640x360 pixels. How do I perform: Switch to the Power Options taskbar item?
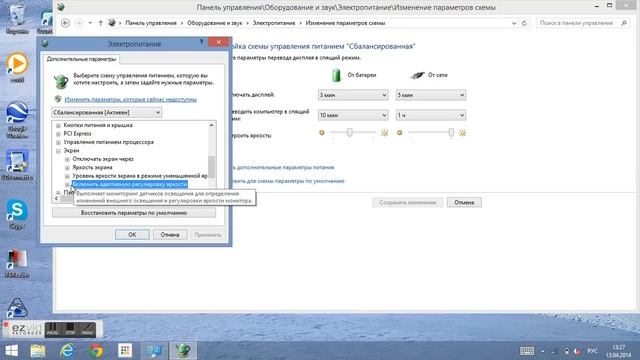pyautogui.click(x=183, y=351)
